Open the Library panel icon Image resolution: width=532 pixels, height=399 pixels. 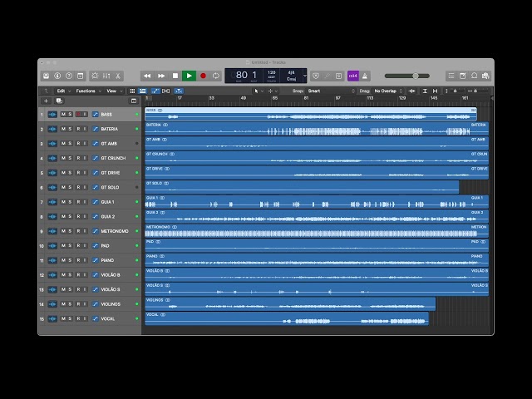(x=47, y=76)
